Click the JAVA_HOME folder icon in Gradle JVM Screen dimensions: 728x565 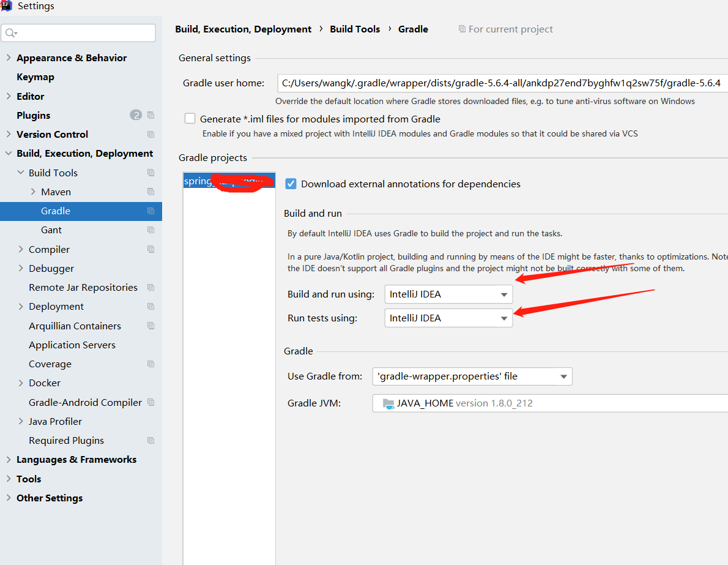click(x=388, y=403)
